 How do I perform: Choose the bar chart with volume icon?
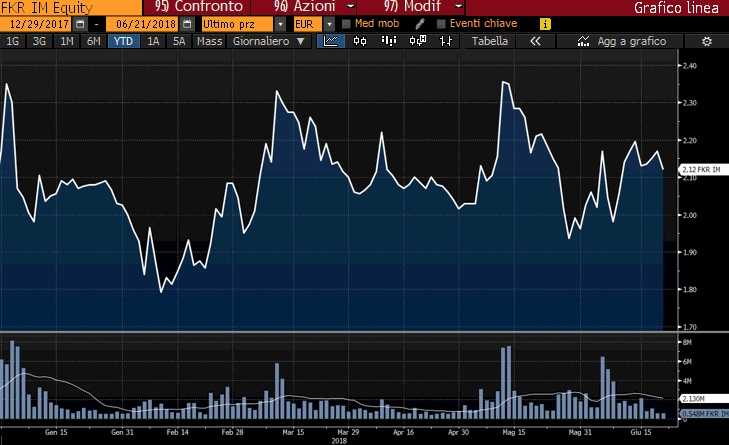click(x=389, y=41)
